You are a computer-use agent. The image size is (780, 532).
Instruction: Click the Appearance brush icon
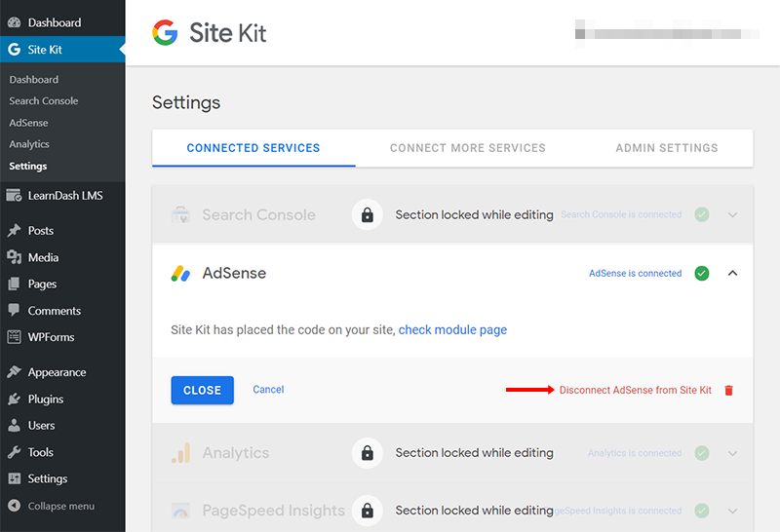point(14,372)
